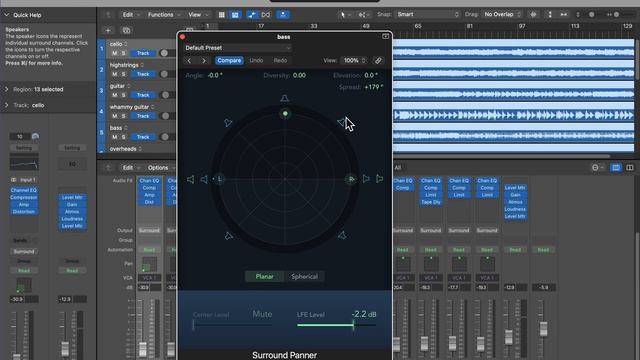Click the center speaker icon in the panner
Image resolution: width=640 pixels, height=360 pixels.
[x=284, y=98]
